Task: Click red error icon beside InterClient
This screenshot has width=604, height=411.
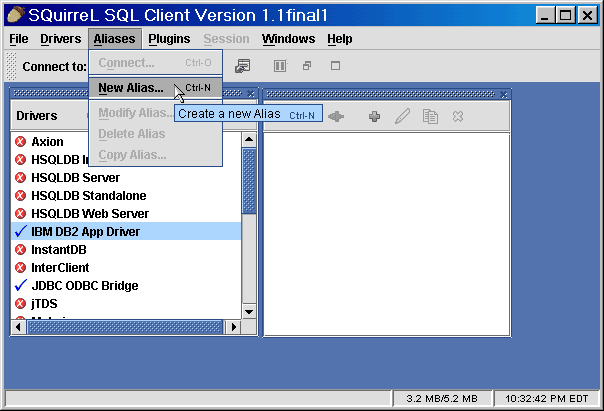Action: click(20, 267)
